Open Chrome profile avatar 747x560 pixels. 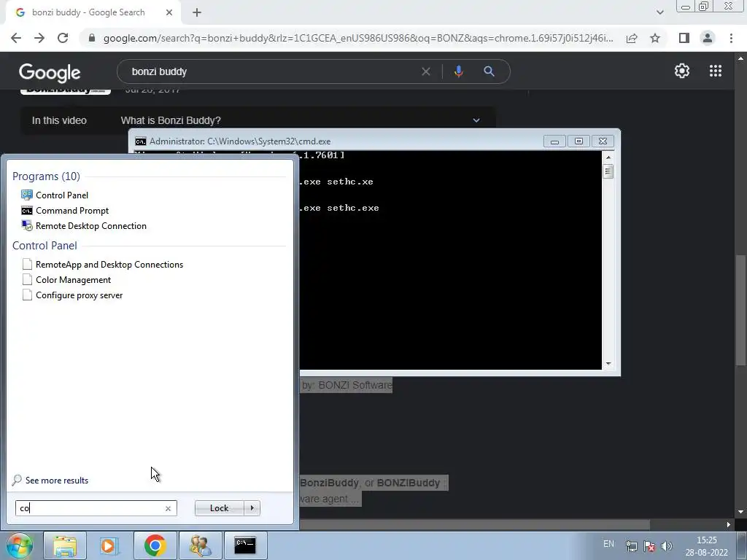pos(708,38)
